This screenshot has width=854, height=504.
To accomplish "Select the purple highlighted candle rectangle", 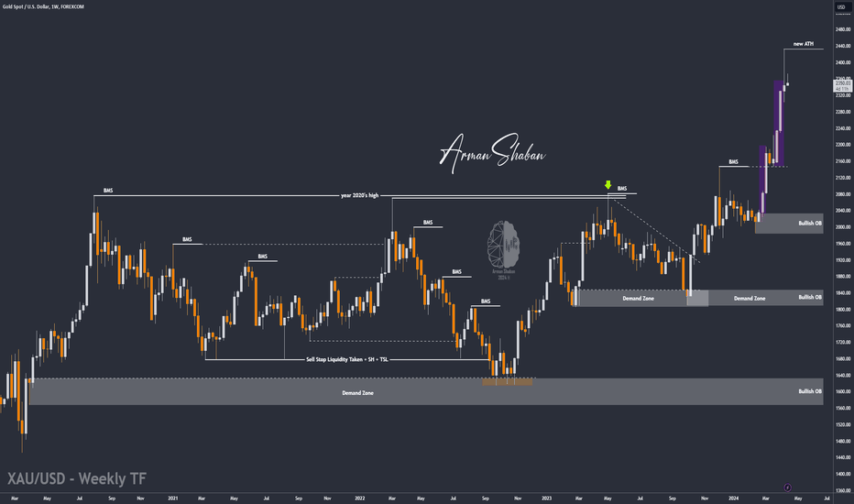I will tap(779, 123).
